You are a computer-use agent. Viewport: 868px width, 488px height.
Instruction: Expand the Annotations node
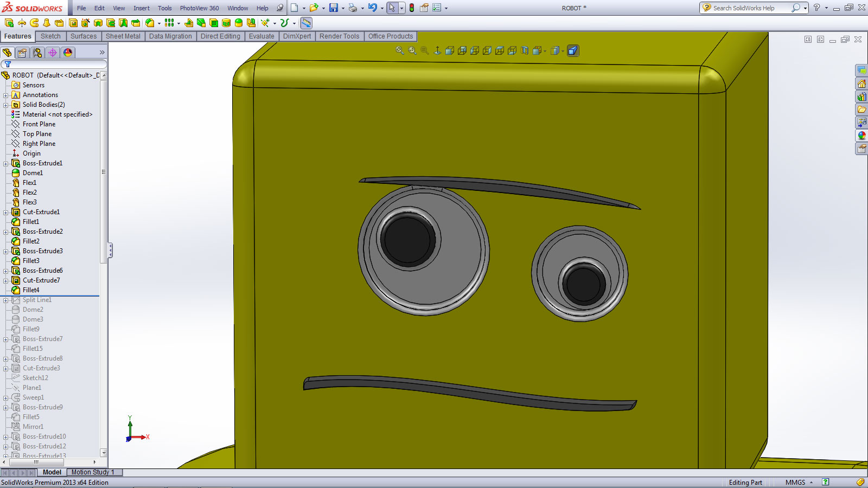point(6,95)
